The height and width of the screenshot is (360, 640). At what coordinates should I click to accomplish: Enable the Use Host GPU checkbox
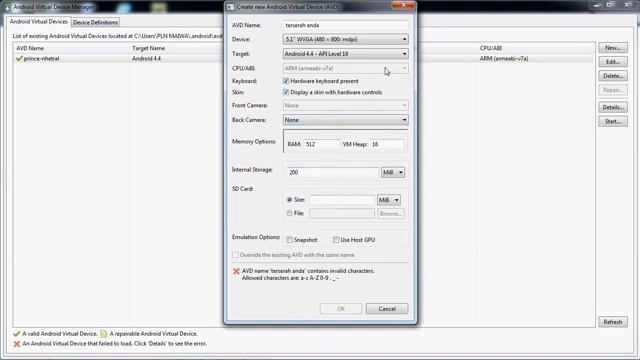coord(336,240)
